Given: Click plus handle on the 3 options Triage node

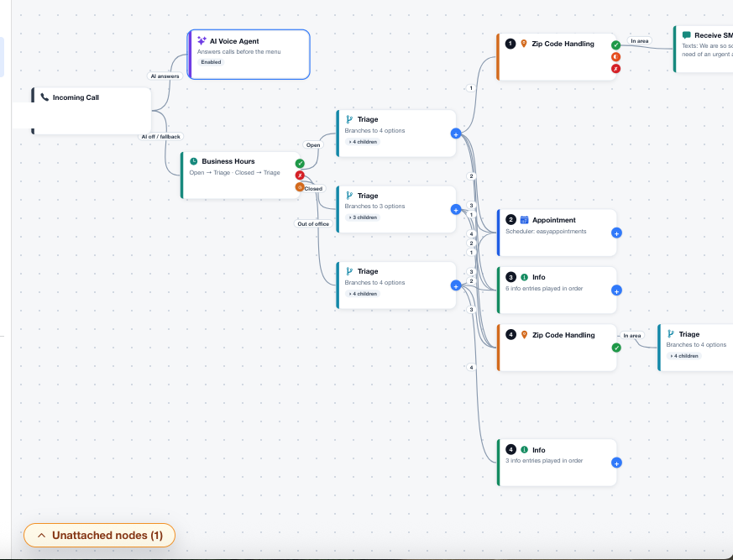Looking at the screenshot, I should tap(456, 210).
